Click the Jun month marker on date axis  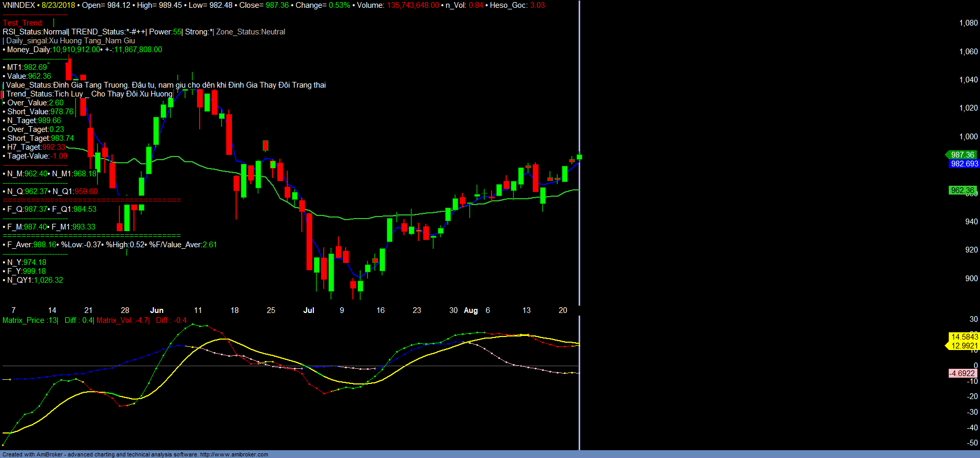point(156,310)
